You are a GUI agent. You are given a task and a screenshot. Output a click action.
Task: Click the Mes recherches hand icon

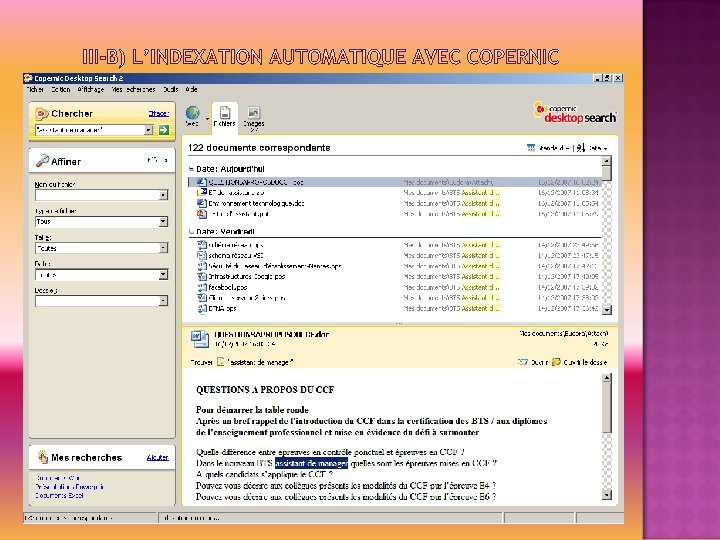(x=43, y=457)
